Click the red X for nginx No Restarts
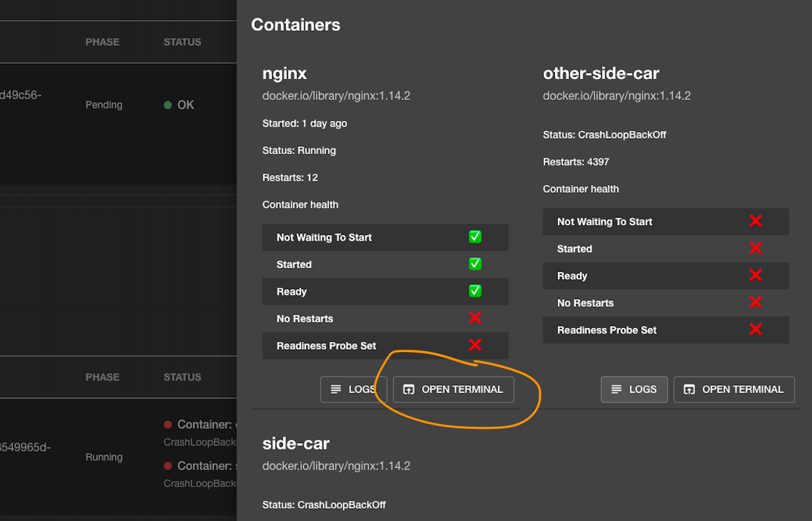This screenshot has width=812, height=521. point(475,318)
